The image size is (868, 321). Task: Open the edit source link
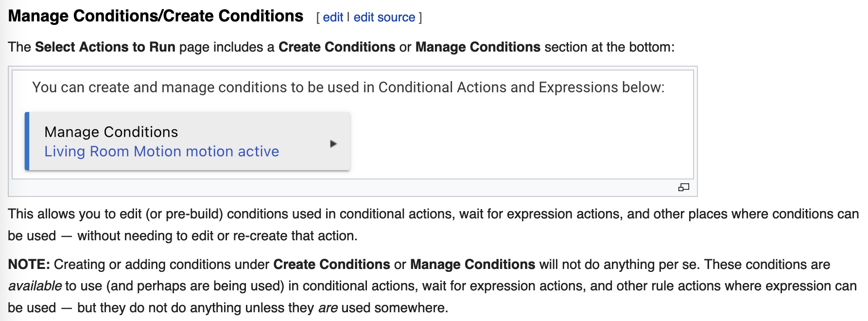click(x=384, y=18)
